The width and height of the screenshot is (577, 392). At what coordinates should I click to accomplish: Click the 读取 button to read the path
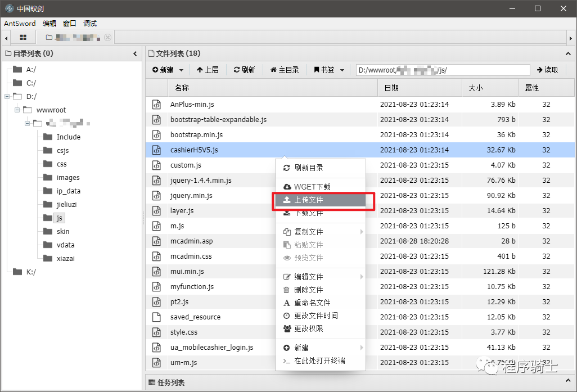(548, 70)
